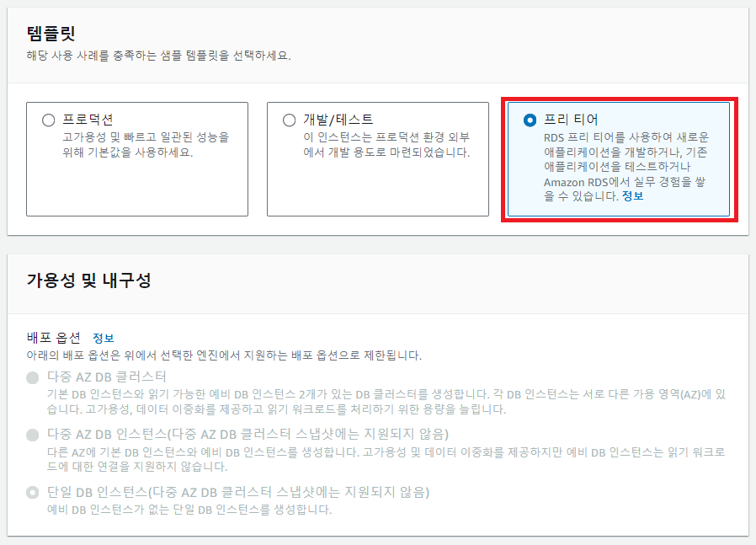Click the text '해당 사용 사례를 충족하는 샘플 템플릿을 선택하세요.'

158,56
